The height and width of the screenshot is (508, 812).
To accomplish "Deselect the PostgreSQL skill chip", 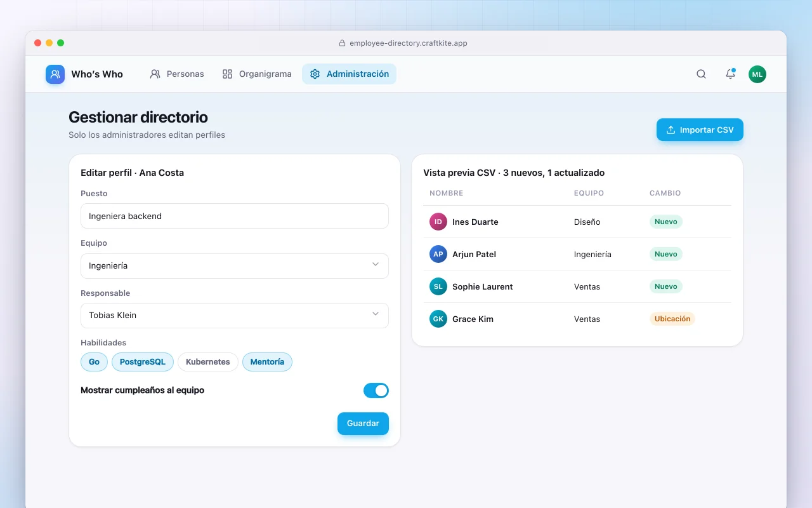I will coord(143,362).
